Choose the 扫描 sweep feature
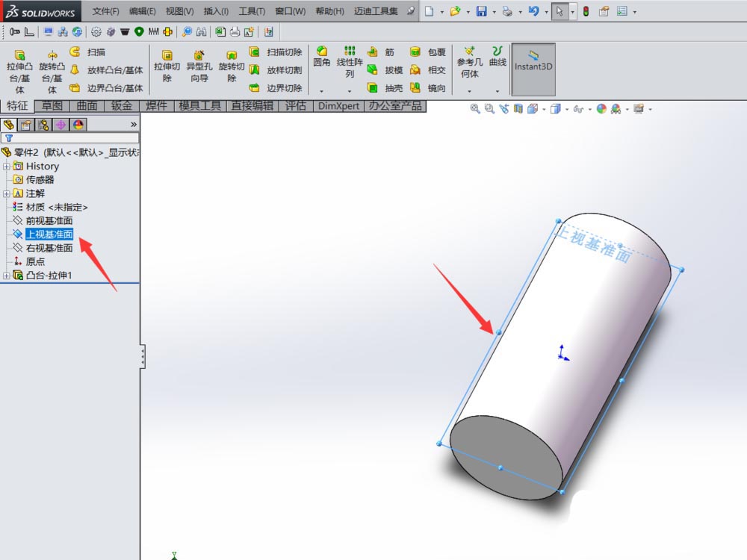 [87, 52]
